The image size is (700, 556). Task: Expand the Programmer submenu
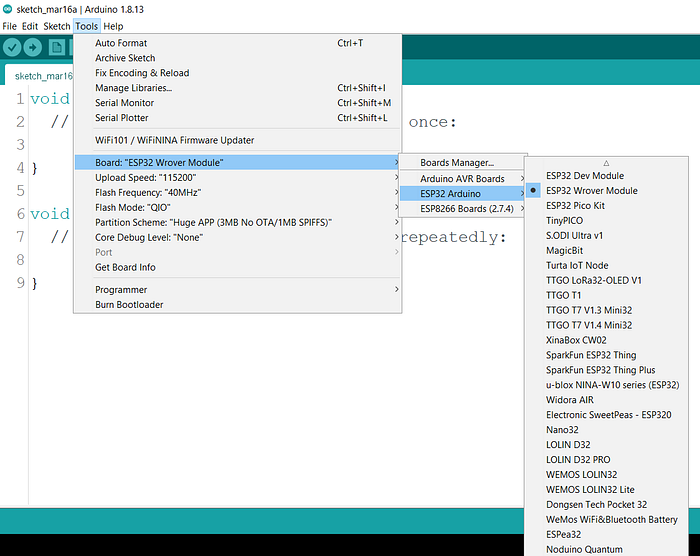[x=238, y=290]
